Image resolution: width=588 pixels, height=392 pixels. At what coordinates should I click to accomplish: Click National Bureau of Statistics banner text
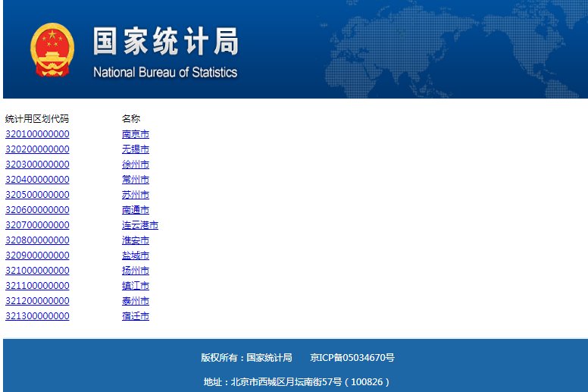coord(165,72)
